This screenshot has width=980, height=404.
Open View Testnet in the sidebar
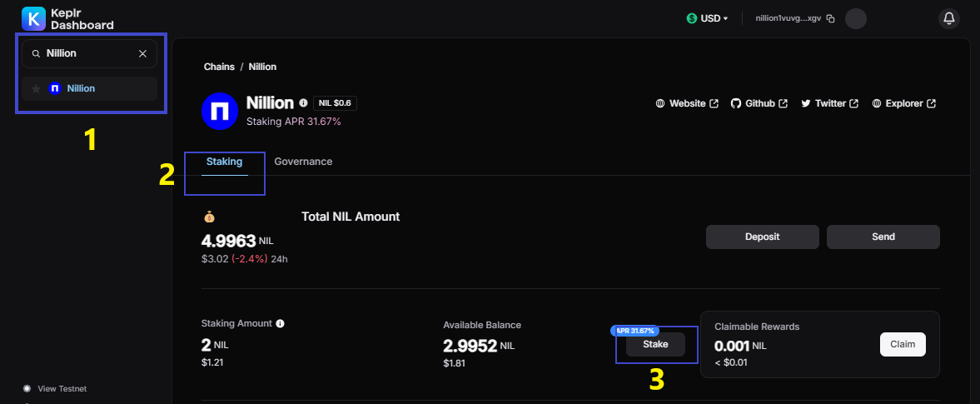(x=54, y=389)
